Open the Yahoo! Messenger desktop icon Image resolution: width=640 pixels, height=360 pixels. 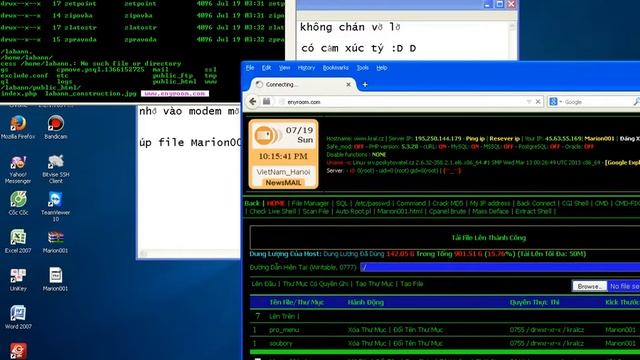click(x=18, y=169)
